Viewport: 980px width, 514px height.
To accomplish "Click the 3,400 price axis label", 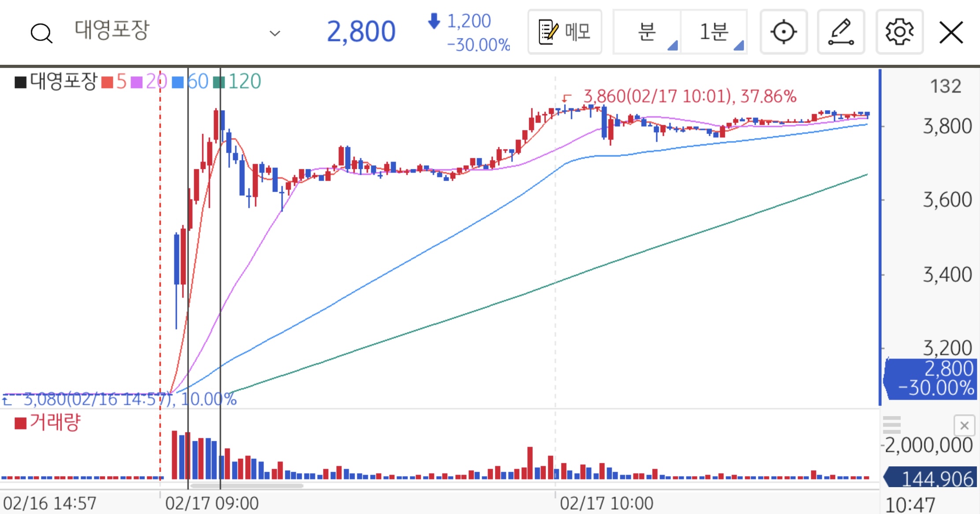I will coord(947,275).
